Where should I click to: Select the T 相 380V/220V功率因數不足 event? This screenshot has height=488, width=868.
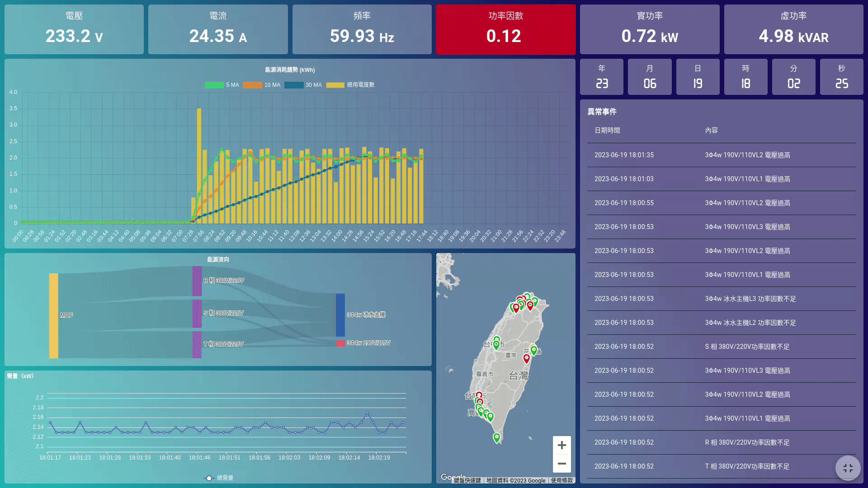[x=722, y=466]
